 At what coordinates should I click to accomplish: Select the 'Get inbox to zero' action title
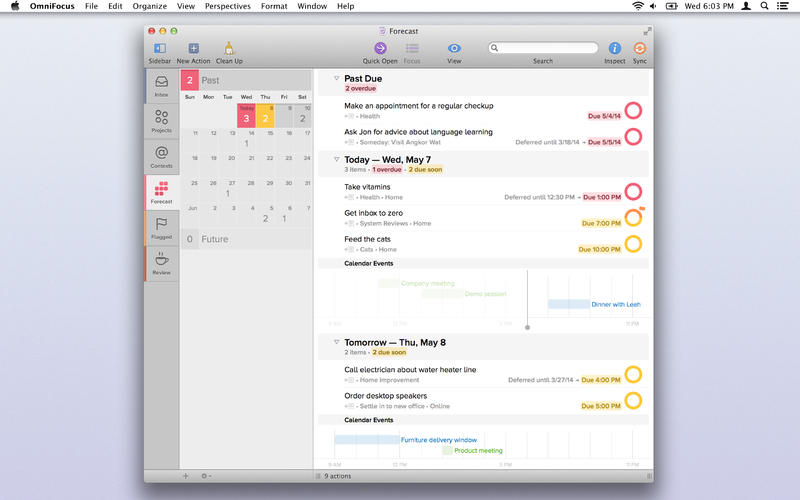[373, 213]
